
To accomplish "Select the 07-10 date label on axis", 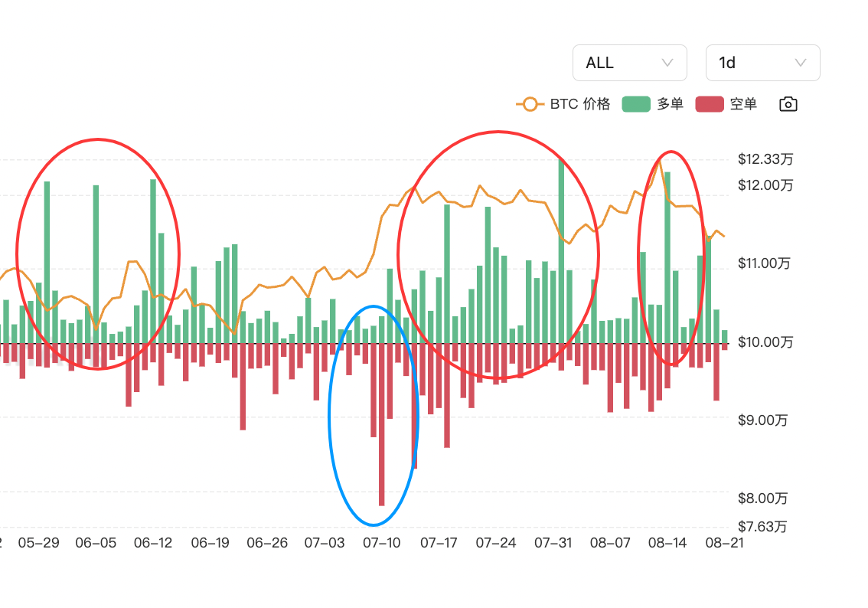I will 381,543.
